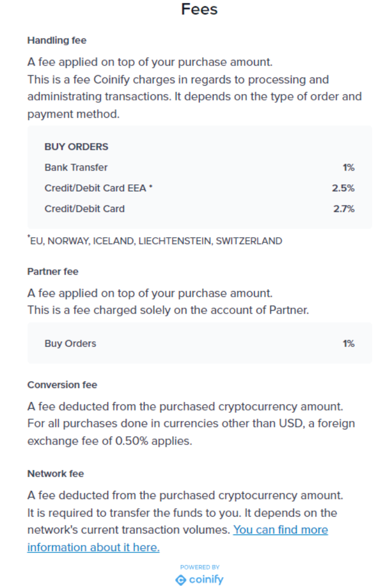Click the 1% partner fee value
Screen dimensions: 392x588
pos(348,343)
